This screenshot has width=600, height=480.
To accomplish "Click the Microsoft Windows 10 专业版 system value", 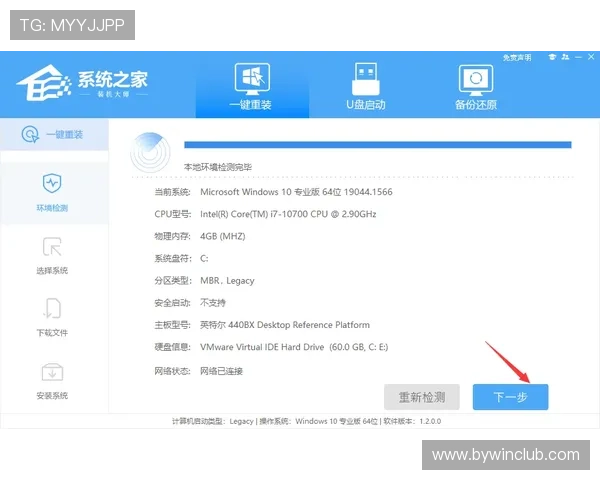I will click(x=296, y=192).
